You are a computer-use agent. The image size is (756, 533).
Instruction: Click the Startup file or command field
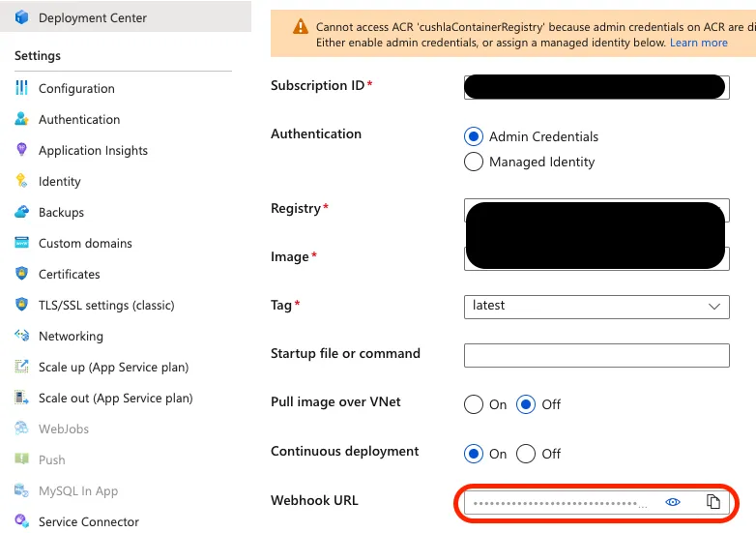point(596,355)
